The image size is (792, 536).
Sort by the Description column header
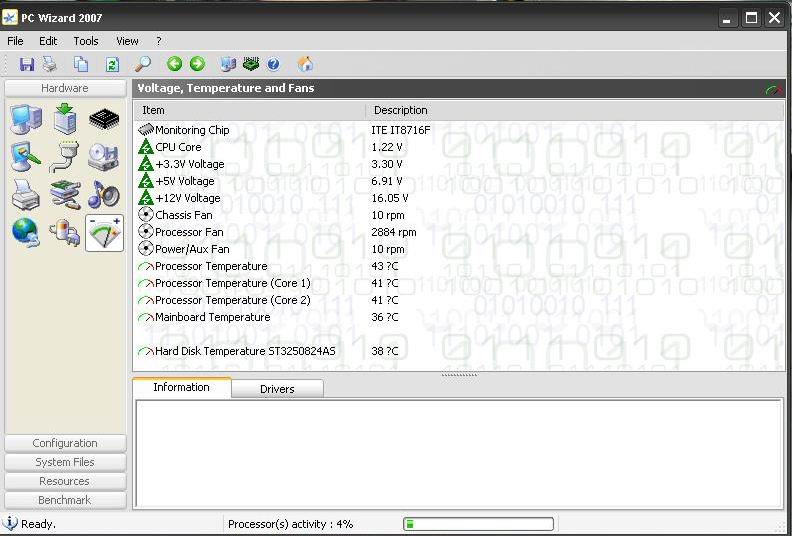click(x=574, y=110)
